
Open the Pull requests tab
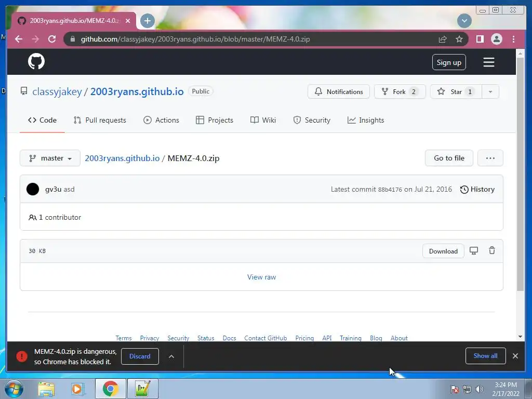point(100,120)
